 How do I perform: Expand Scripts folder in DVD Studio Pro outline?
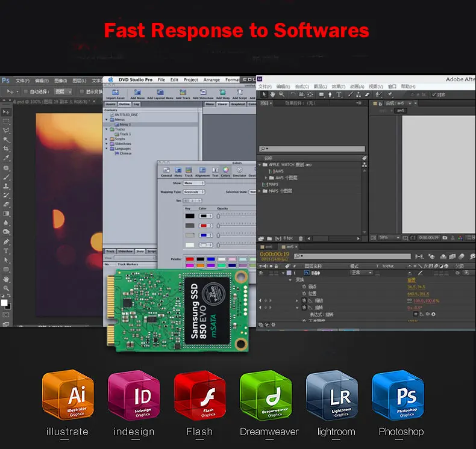[107, 139]
